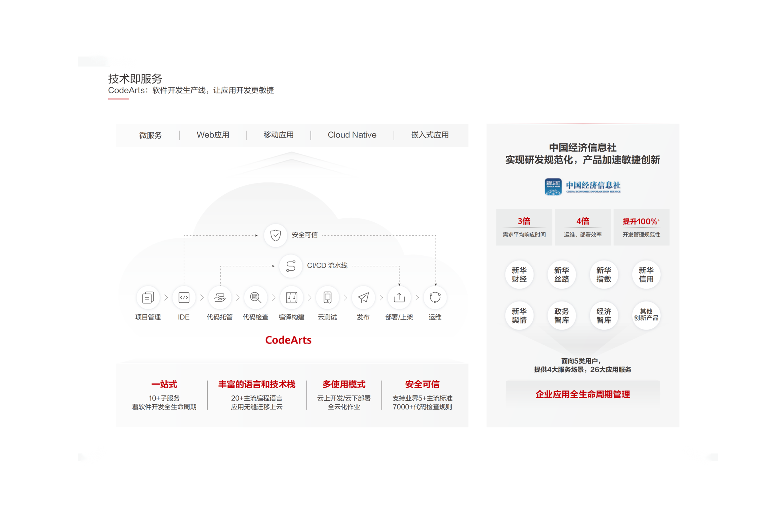Select the Cloud Native tab
The height and width of the screenshot is (532, 784).
352,135
